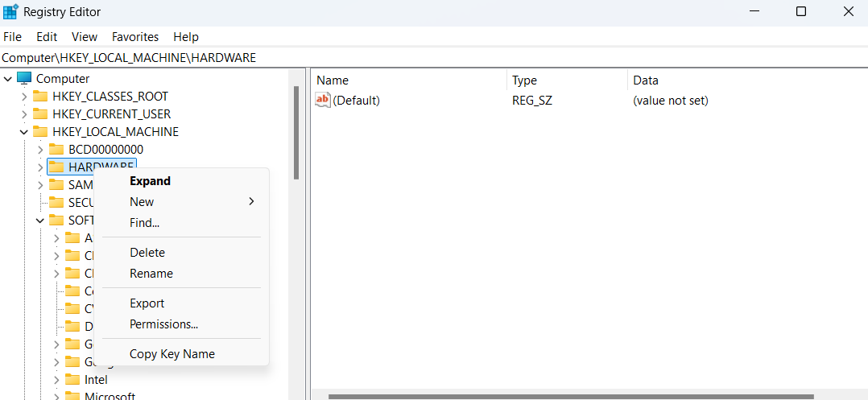Image resolution: width=868 pixels, height=400 pixels.
Task: Click the SECU key folder icon
Action: coord(56,202)
